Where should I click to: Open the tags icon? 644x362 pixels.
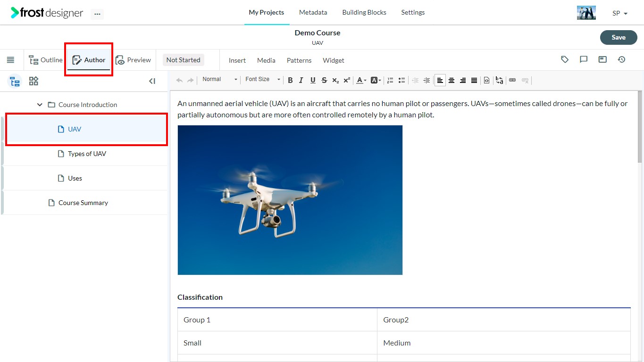point(565,59)
